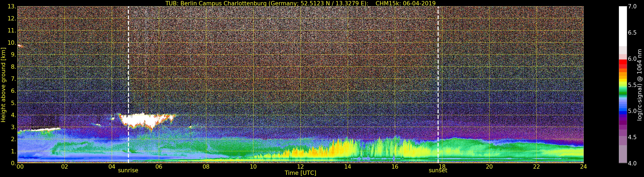Click the colorbar tick label '7.0'

tap(632, 6)
